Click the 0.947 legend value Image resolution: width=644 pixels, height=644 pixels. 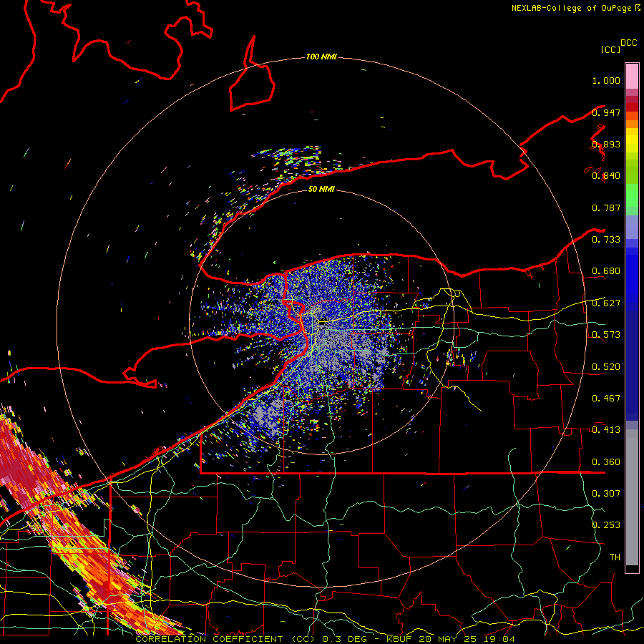606,112
